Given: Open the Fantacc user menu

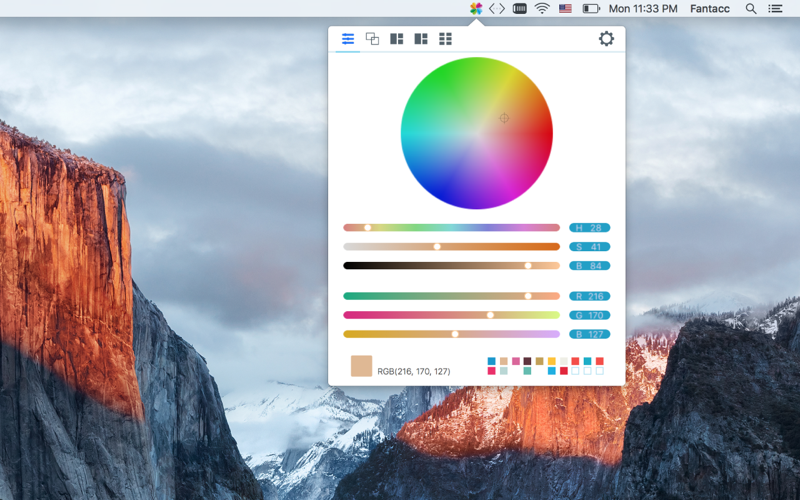Looking at the screenshot, I should pyautogui.click(x=710, y=9).
